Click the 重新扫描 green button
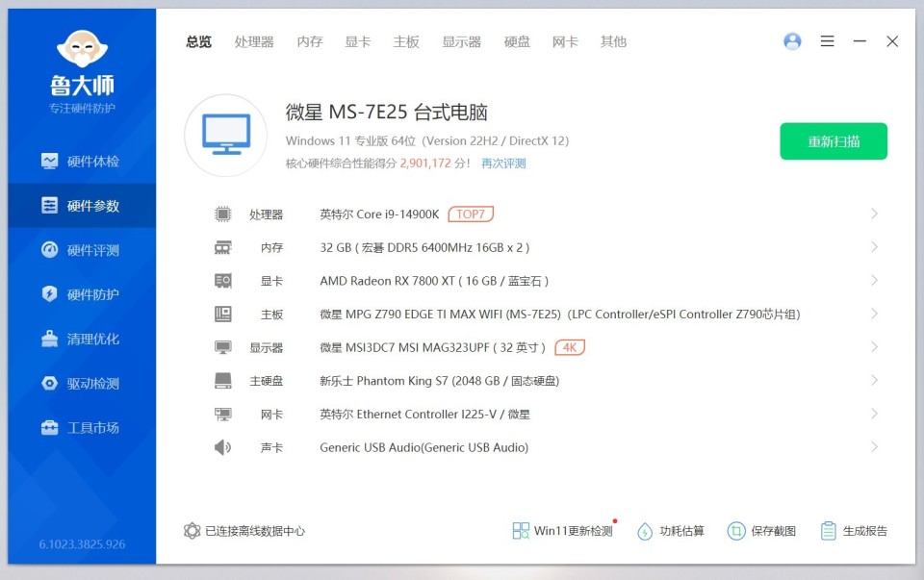This screenshot has height=580, width=924. pos(834,141)
